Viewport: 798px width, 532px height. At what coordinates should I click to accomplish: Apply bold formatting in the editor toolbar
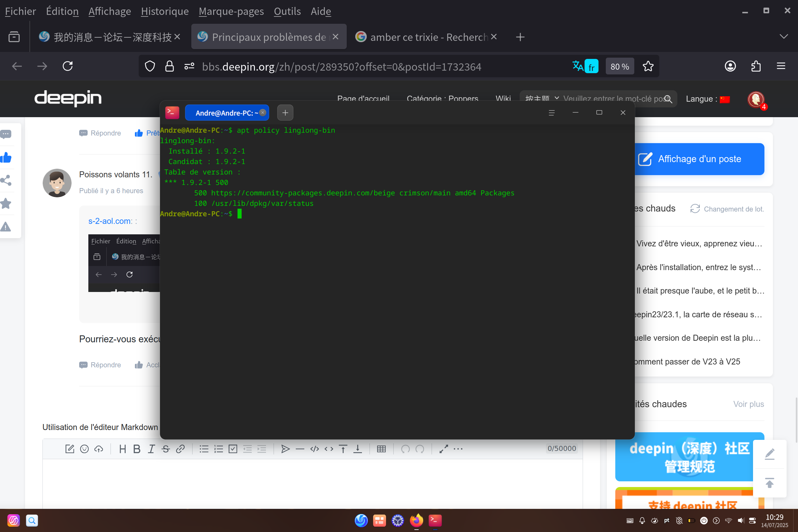click(137, 449)
